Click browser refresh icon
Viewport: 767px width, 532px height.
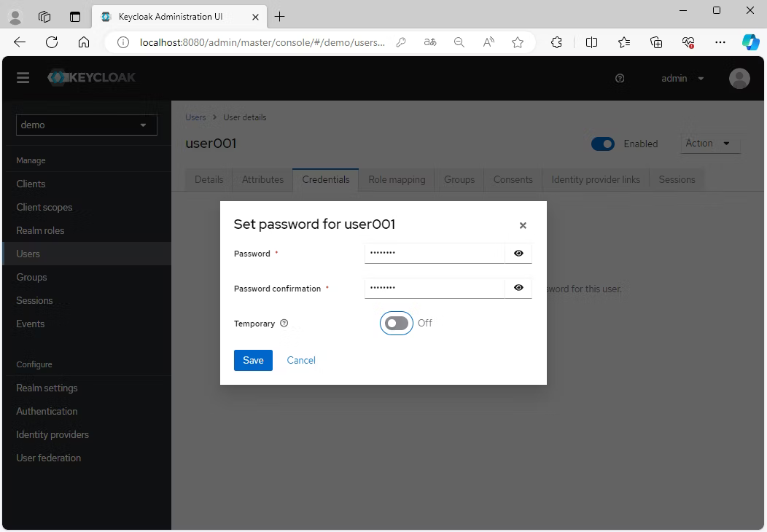coord(52,42)
